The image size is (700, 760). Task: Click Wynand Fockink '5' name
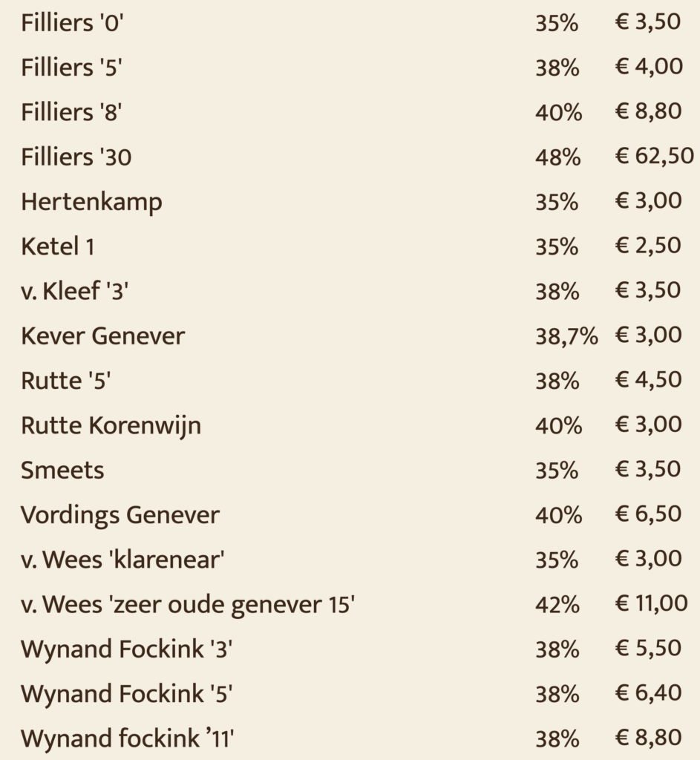pos(126,694)
